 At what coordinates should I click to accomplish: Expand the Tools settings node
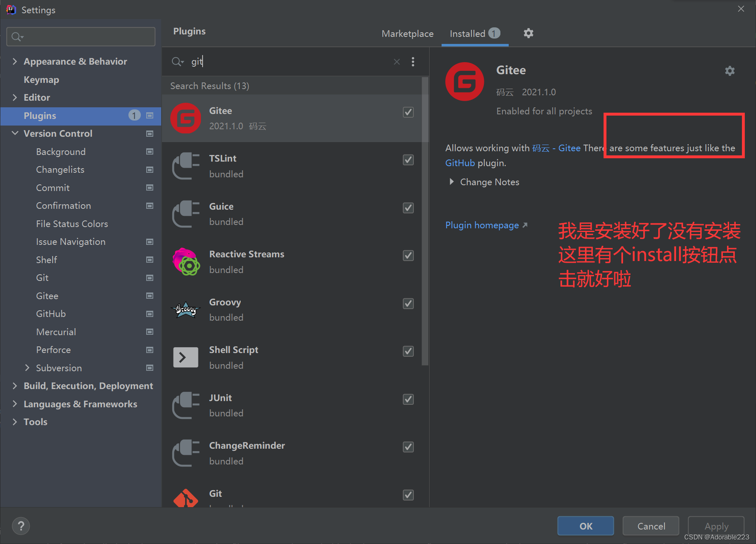(15, 422)
